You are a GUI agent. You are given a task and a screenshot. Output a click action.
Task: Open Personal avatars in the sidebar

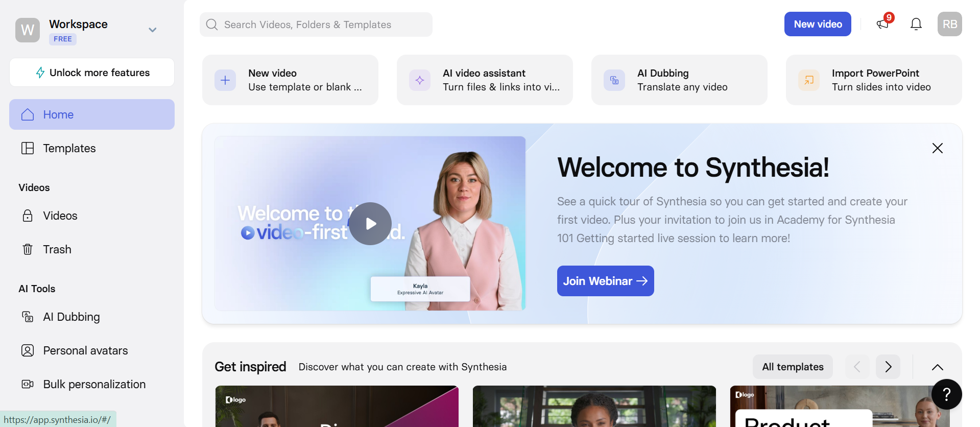(x=85, y=350)
